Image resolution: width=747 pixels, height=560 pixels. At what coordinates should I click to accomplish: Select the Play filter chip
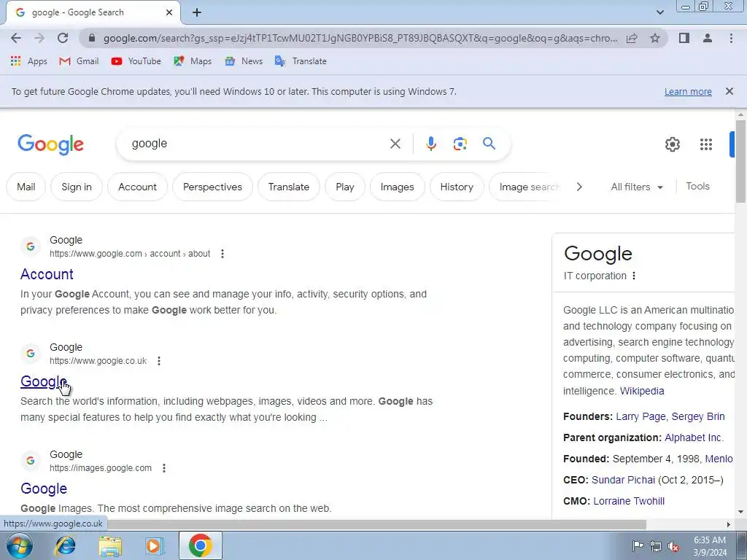coord(345,187)
